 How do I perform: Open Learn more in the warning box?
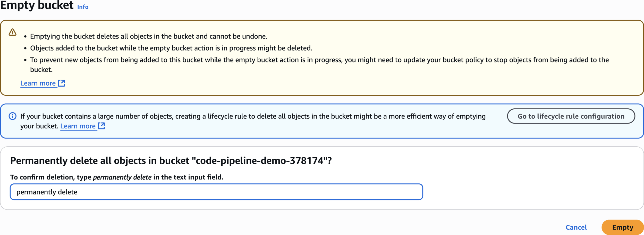pyautogui.click(x=38, y=83)
